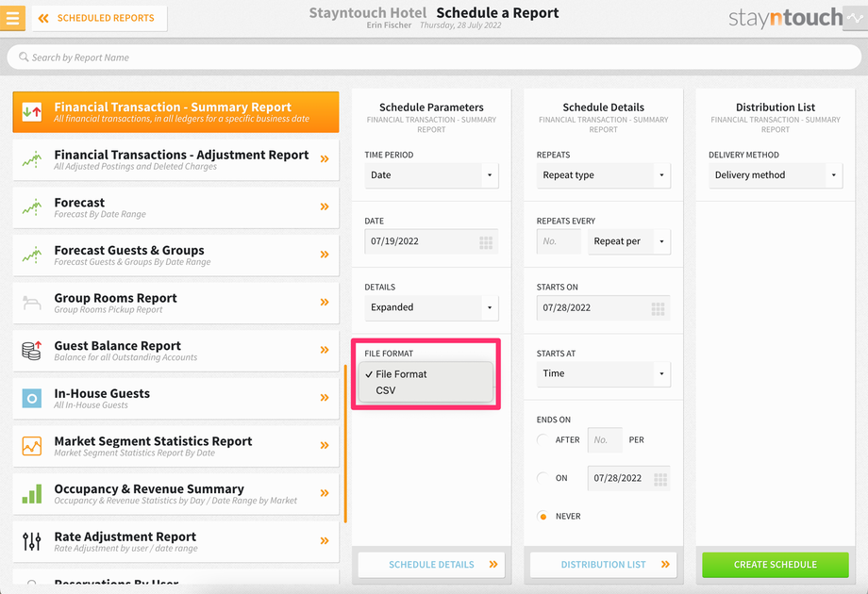Click the Repeats Every number field
Image resolution: width=868 pixels, height=594 pixels.
coord(559,241)
